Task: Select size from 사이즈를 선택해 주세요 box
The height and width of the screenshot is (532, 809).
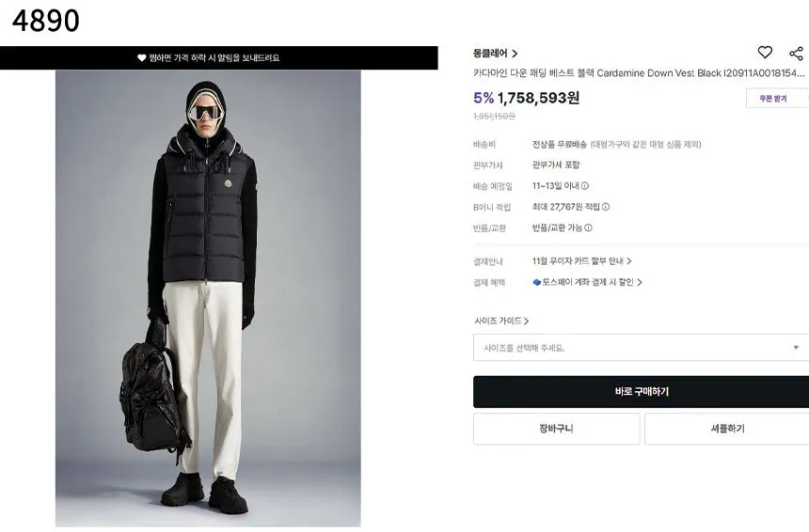Action: click(642, 348)
